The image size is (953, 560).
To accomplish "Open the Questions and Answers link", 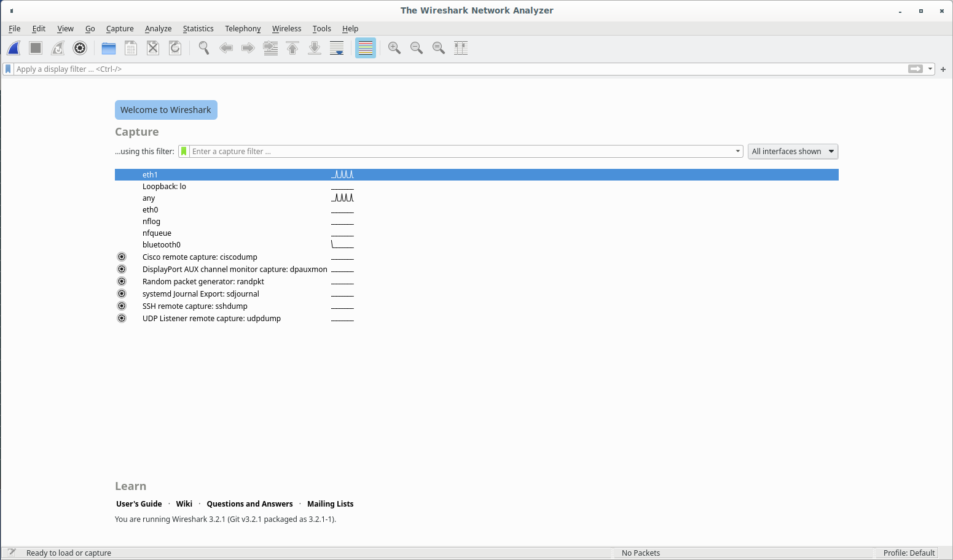I will pyautogui.click(x=249, y=504).
